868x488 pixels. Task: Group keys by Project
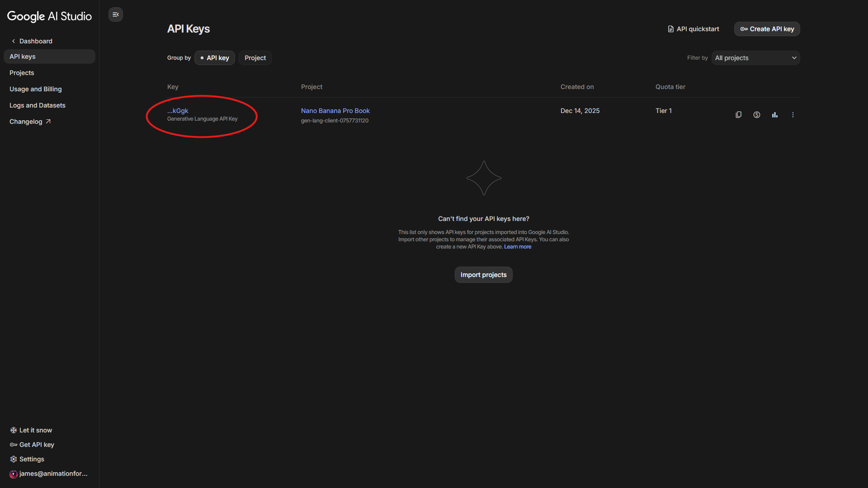pos(255,58)
